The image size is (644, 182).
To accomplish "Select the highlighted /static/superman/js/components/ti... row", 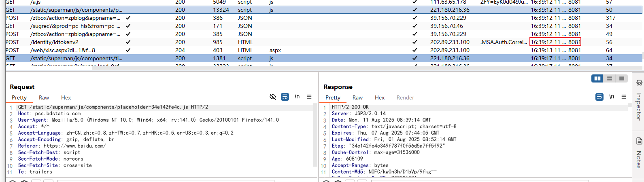I will tap(324, 58).
